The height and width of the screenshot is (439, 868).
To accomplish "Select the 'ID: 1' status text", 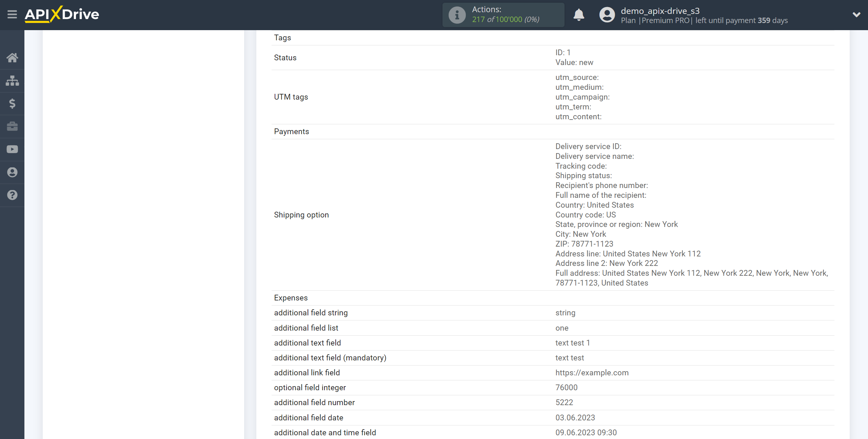I will point(563,53).
